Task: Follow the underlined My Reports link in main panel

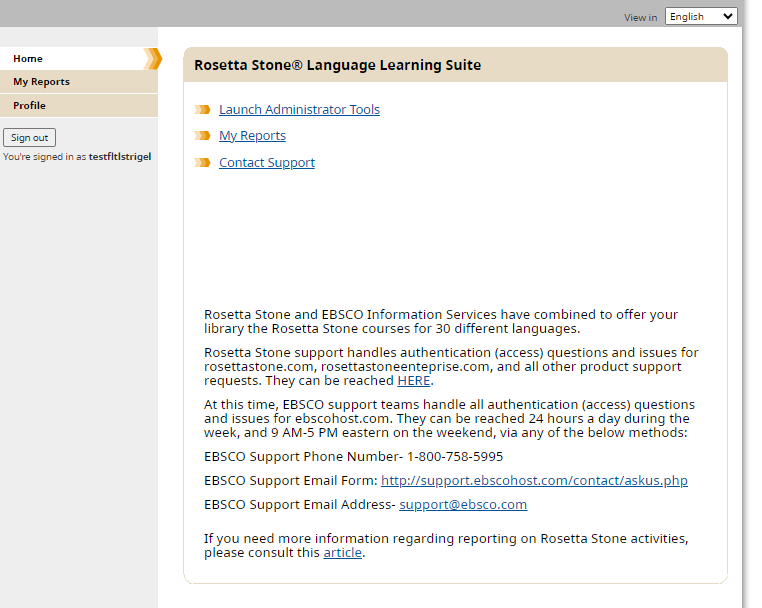Action: (252, 136)
